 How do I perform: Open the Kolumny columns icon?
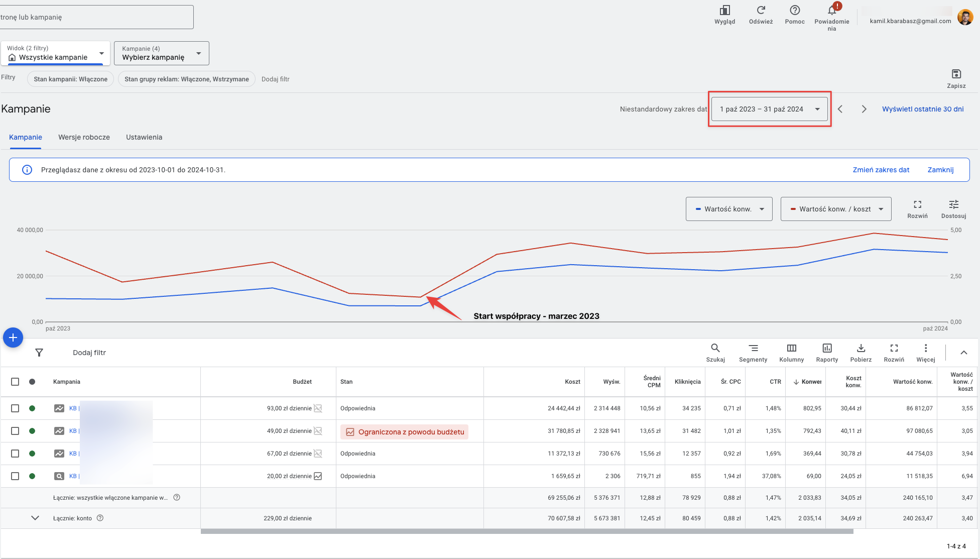[x=792, y=348]
